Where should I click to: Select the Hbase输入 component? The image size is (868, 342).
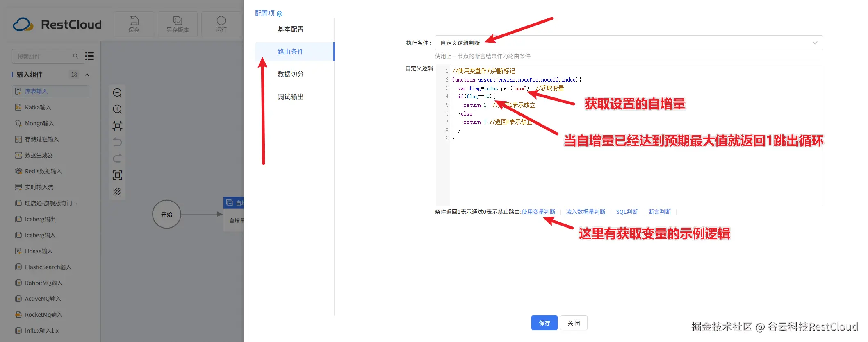tap(39, 251)
